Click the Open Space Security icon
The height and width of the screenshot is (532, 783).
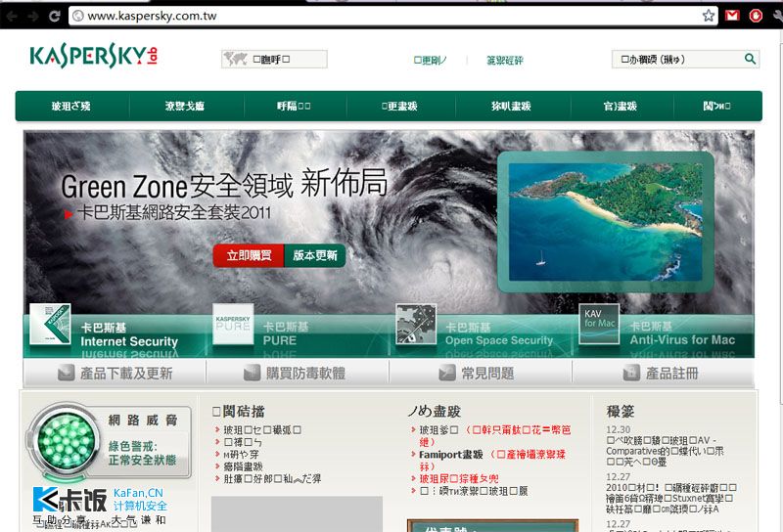tap(416, 325)
